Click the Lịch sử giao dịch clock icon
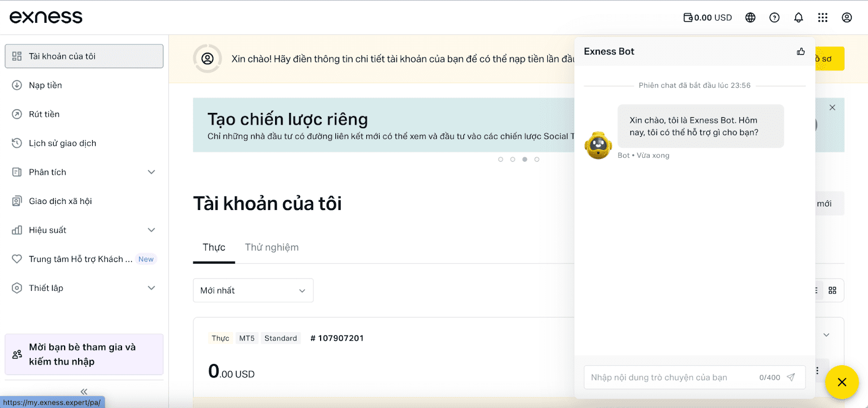The height and width of the screenshot is (408, 868). coord(17,143)
